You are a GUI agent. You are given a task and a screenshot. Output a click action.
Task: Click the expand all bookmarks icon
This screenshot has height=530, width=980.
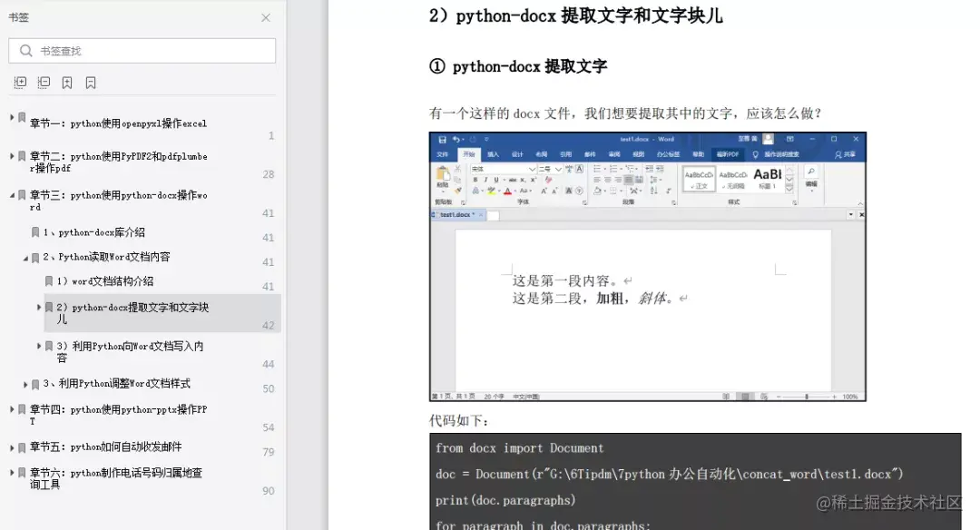click(20, 82)
